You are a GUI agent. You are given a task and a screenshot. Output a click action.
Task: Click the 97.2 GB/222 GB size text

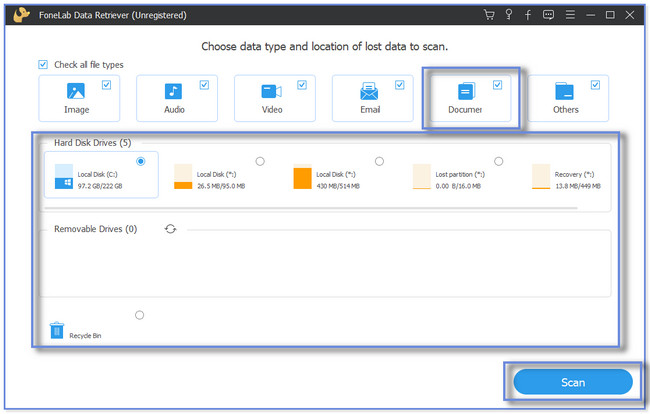100,186
